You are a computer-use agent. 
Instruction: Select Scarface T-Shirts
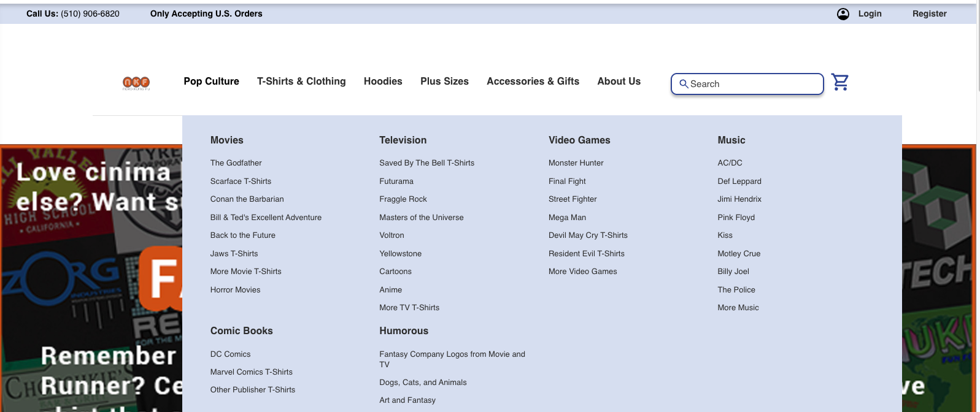(x=241, y=181)
